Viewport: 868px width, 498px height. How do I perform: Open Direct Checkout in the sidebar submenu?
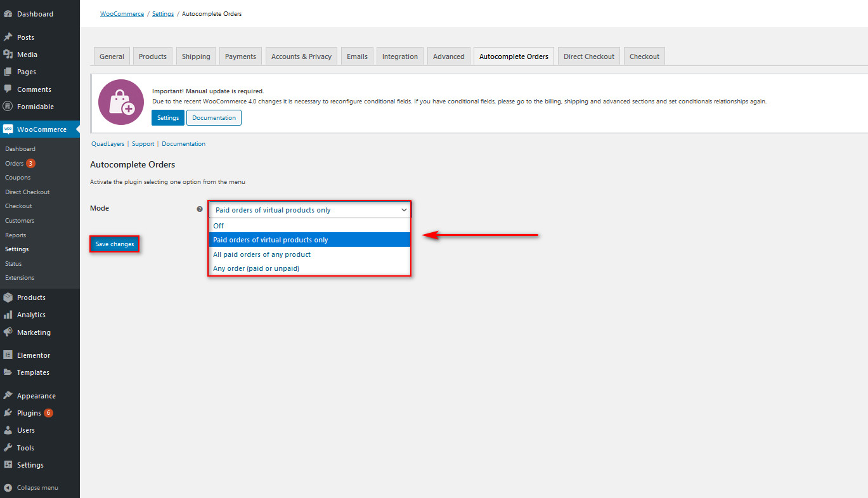[x=27, y=192]
